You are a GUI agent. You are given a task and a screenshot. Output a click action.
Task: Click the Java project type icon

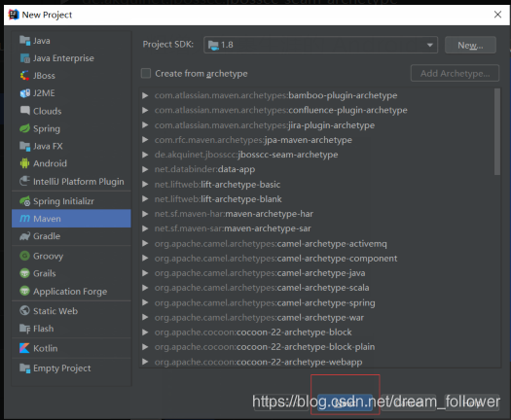click(x=24, y=41)
